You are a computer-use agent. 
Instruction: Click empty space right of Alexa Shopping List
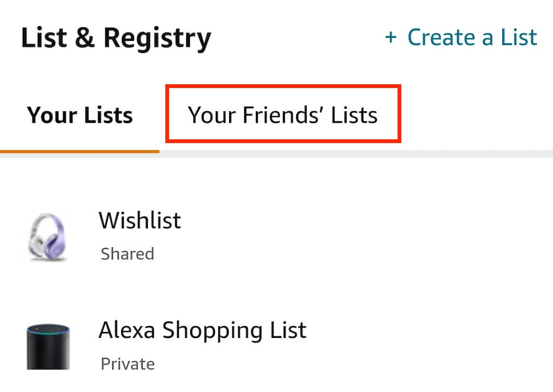click(x=432, y=346)
